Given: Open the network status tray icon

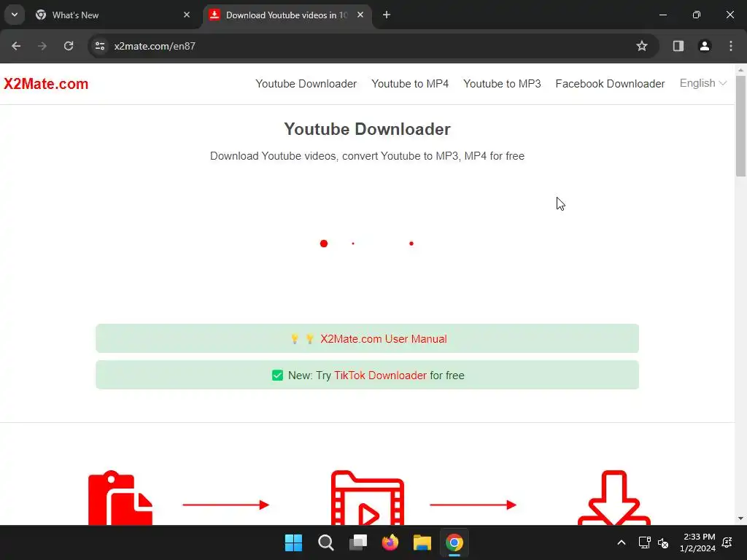Looking at the screenshot, I should (x=644, y=542).
